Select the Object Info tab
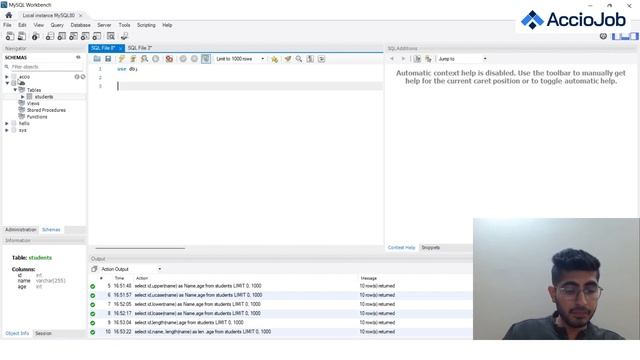Viewport: 640px width, 360px height. click(x=17, y=333)
